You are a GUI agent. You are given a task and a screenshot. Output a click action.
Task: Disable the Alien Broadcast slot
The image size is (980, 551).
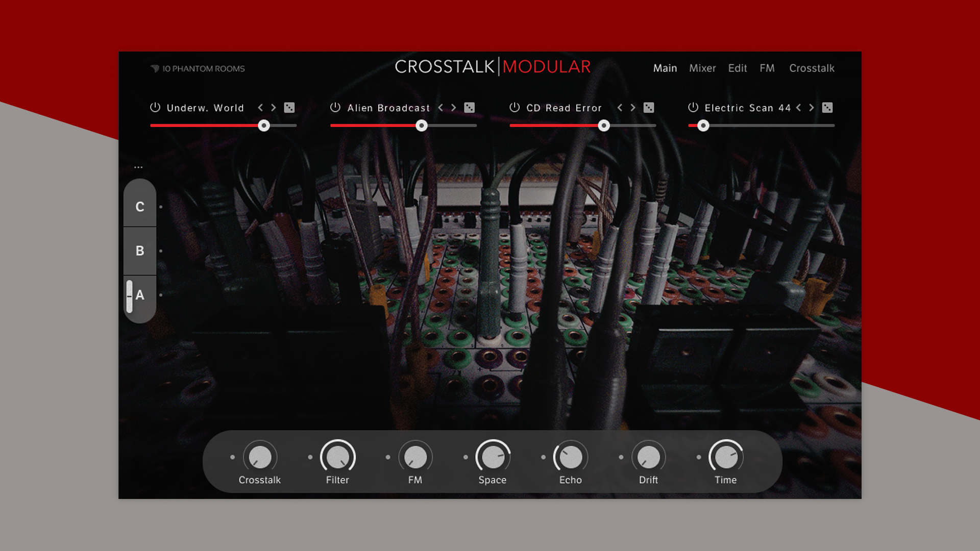335,108
